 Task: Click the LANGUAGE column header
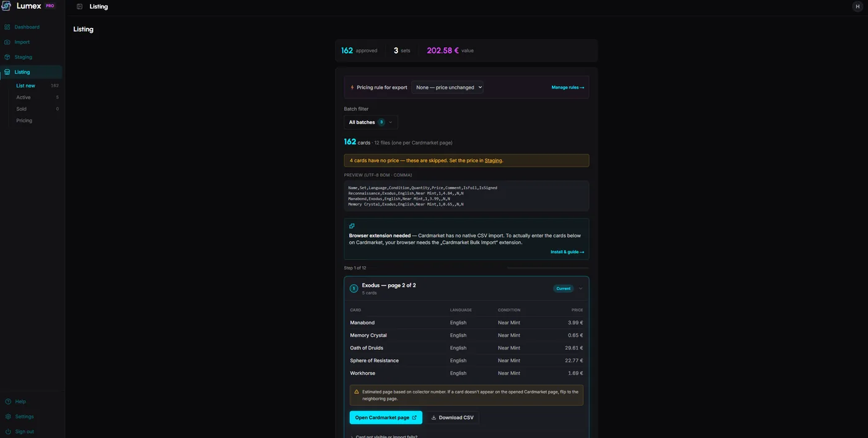pos(461,310)
